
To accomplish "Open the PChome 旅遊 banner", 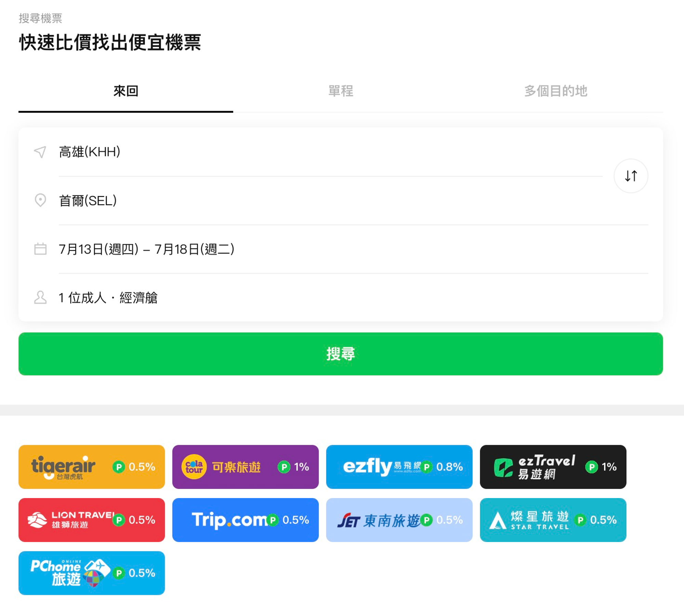I will coord(92,573).
